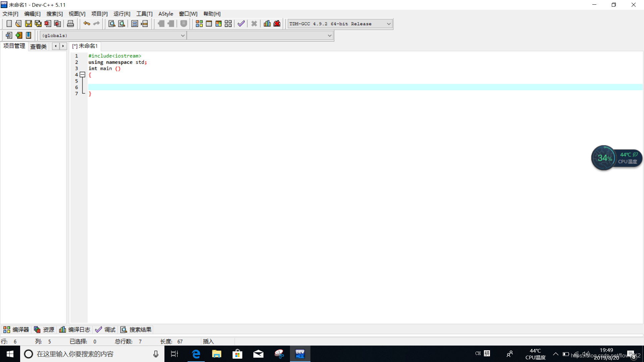644x362 pixels.
Task: Run the compiled program
Action: click(x=209, y=23)
